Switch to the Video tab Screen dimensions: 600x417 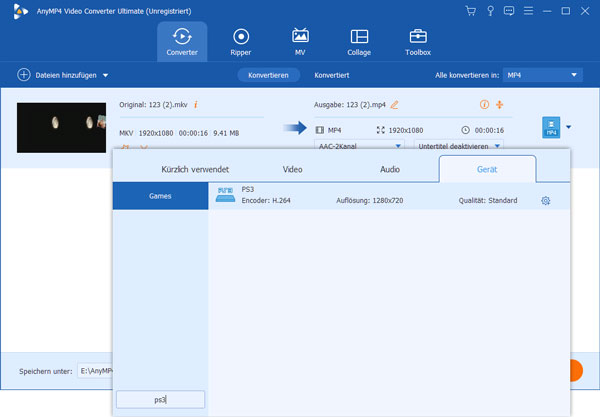(x=292, y=169)
